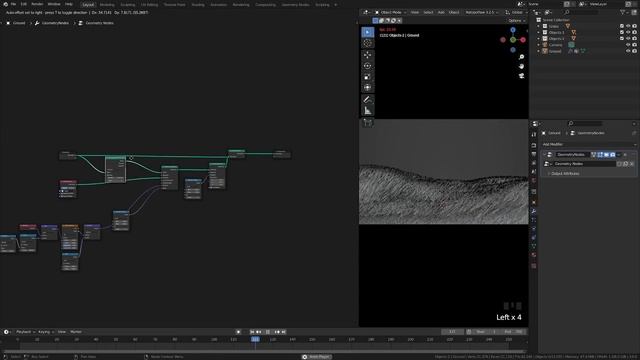The height and width of the screenshot is (360, 640).
Task: Click the timeline current frame field
Action: click(452, 332)
